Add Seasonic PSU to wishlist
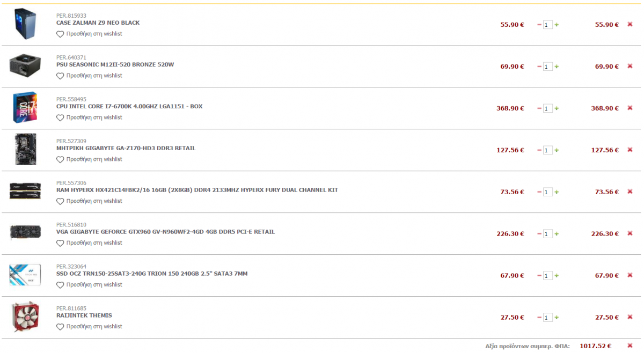Screen dimensions: 644x353 (89, 76)
